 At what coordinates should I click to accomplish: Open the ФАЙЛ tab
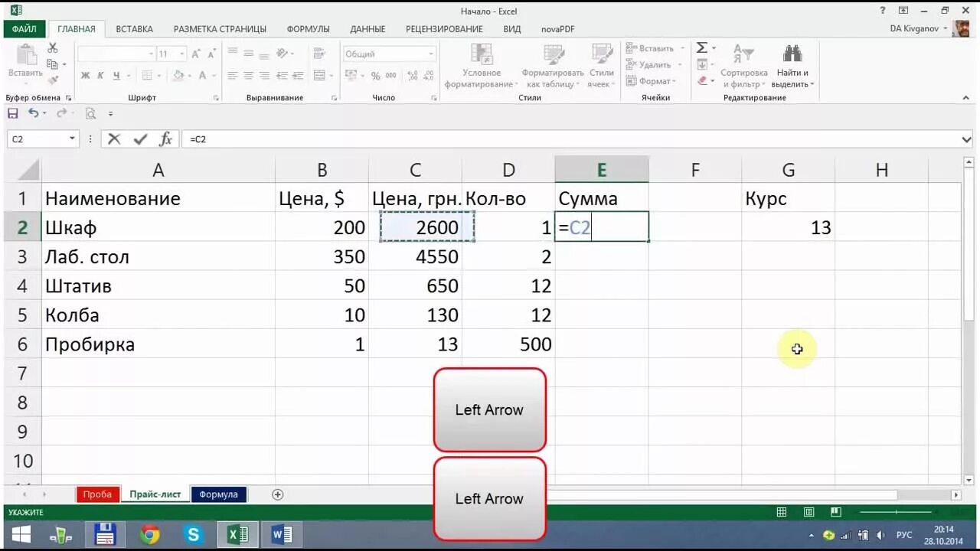(x=24, y=29)
